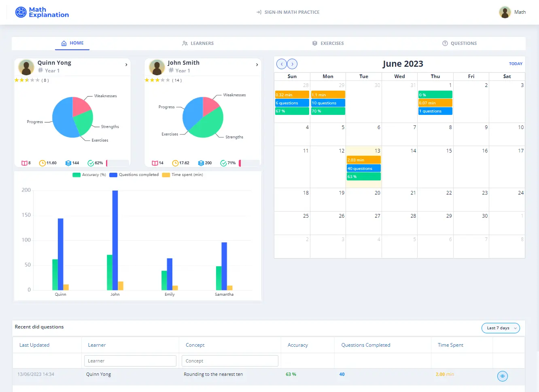
Task: Expand Quinn Yong's card via the chevron
Action: click(x=126, y=64)
